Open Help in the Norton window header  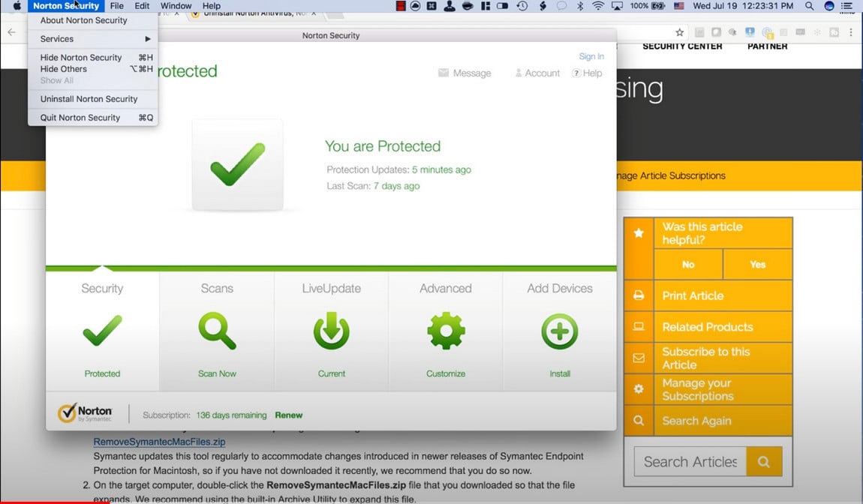tap(587, 73)
